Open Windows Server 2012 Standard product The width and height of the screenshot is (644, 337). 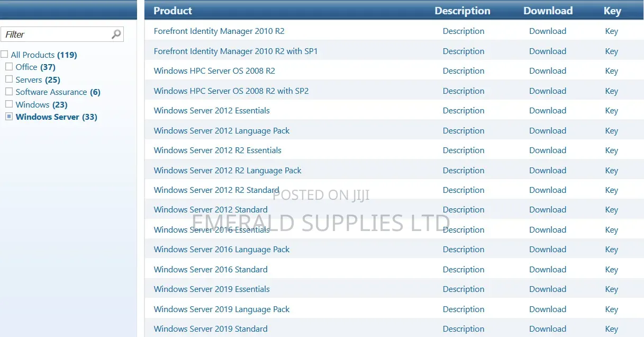point(211,210)
